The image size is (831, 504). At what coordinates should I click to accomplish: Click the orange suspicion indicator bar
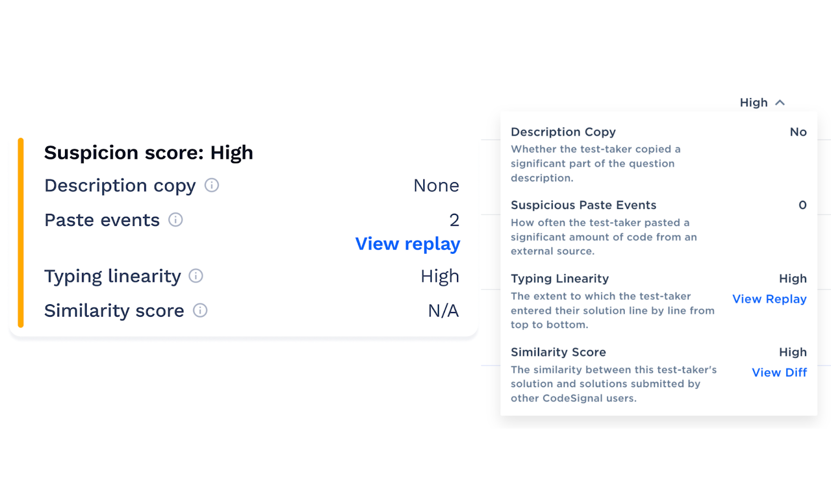pyautogui.click(x=21, y=233)
